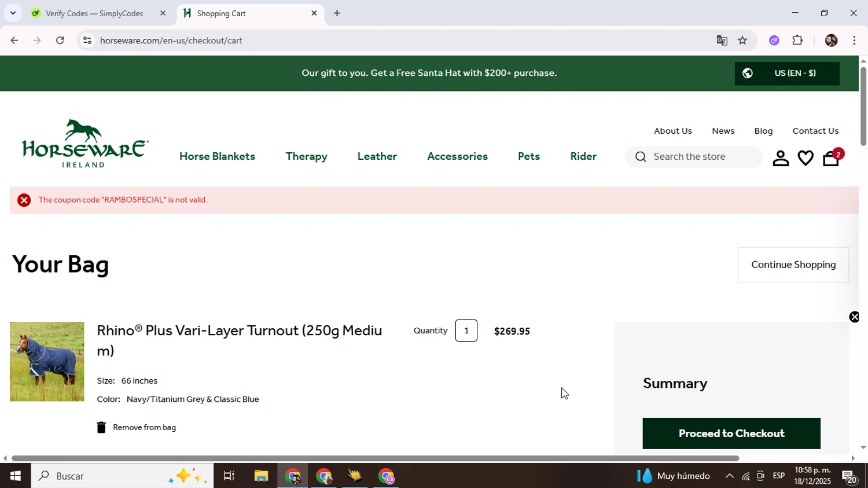Open the US (EN - $) region selector

pyautogui.click(x=787, y=73)
